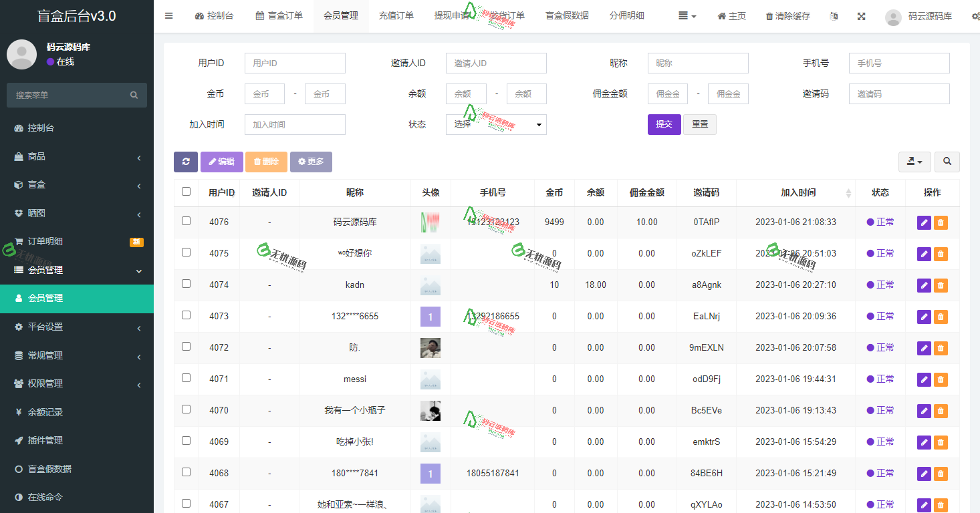The image size is (980, 513).
Task: Select the edit pencil icon for user 4076
Action: [x=924, y=222]
